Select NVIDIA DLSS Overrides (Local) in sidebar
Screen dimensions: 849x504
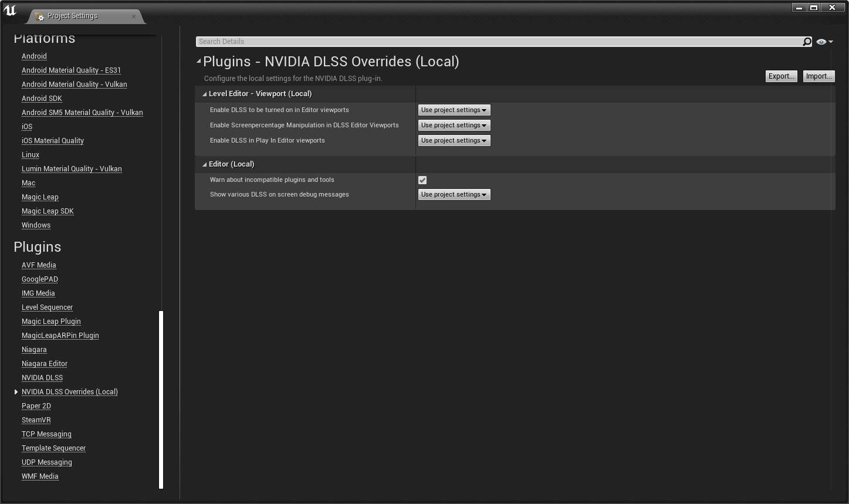(70, 392)
